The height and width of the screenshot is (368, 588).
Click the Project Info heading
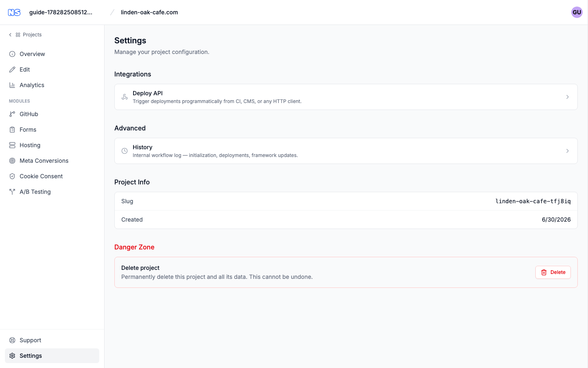[x=132, y=182]
